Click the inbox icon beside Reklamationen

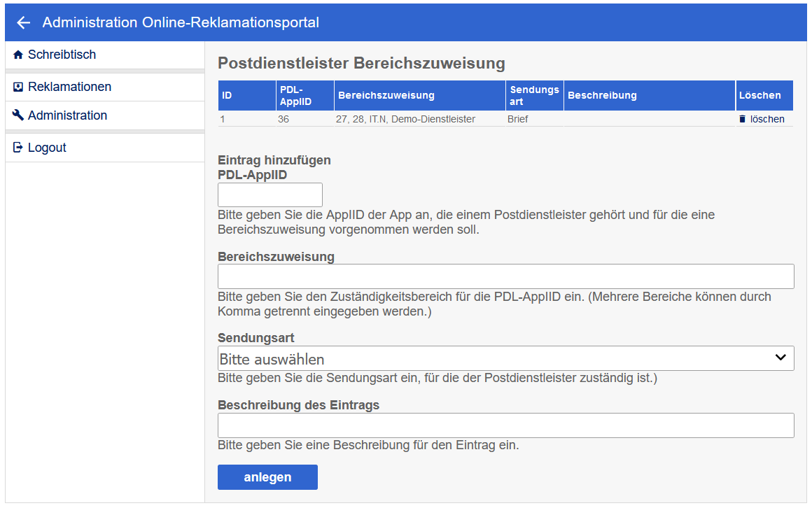pos(18,87)
